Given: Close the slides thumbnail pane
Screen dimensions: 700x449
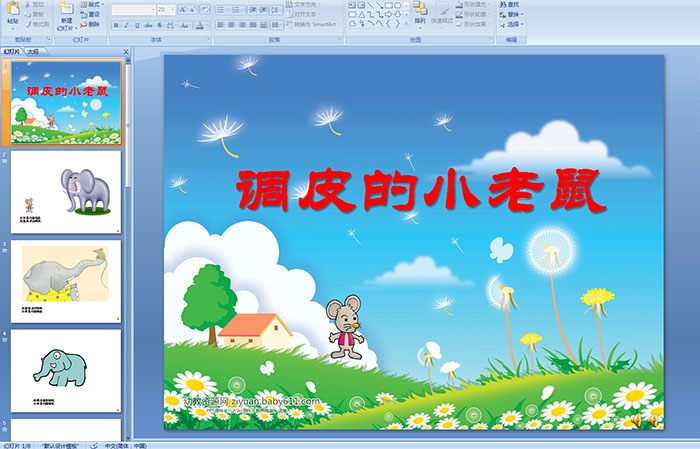Looking at the screenshot, I should tap(126, 52).
